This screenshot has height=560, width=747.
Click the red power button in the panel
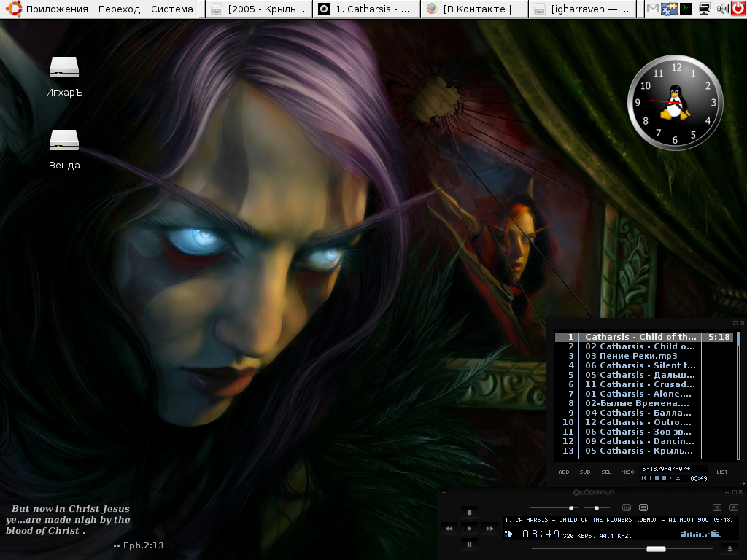tap(738, 9)
